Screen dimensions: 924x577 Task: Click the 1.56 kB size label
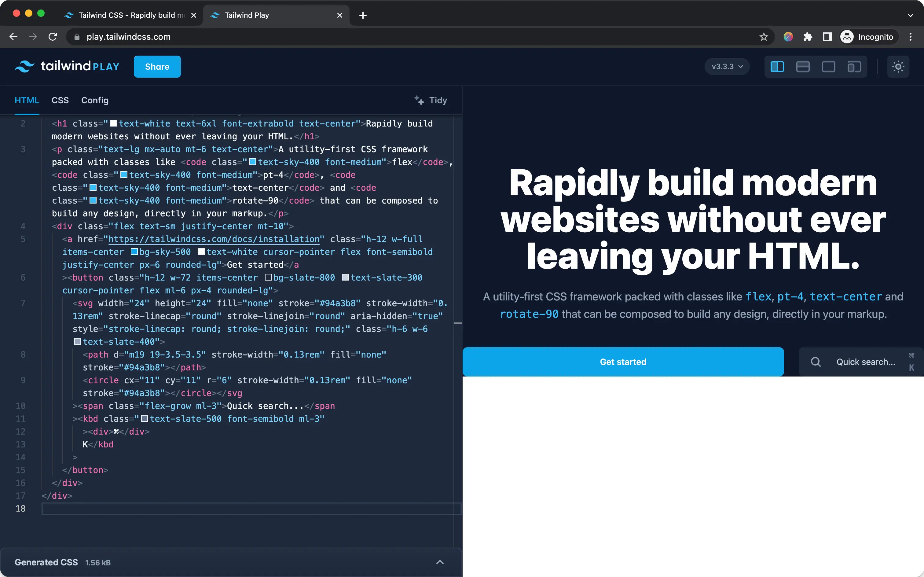pyautogui.click(x=98, y=563)
